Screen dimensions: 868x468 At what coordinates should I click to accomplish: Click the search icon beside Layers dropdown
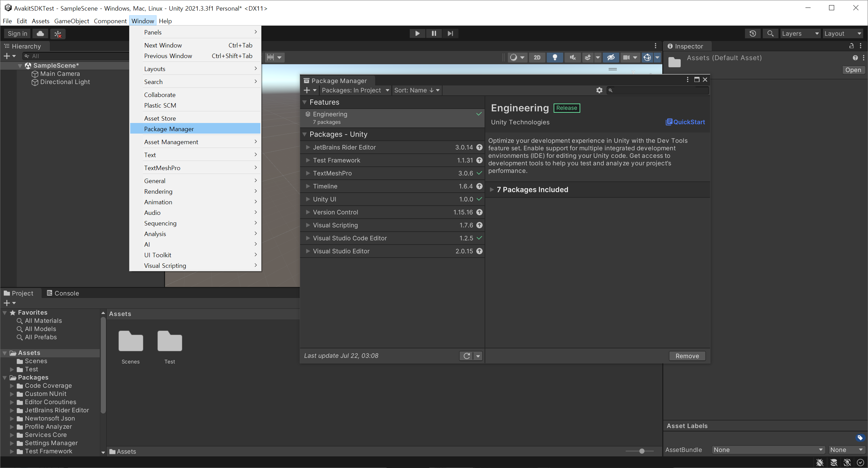[770, 33]
